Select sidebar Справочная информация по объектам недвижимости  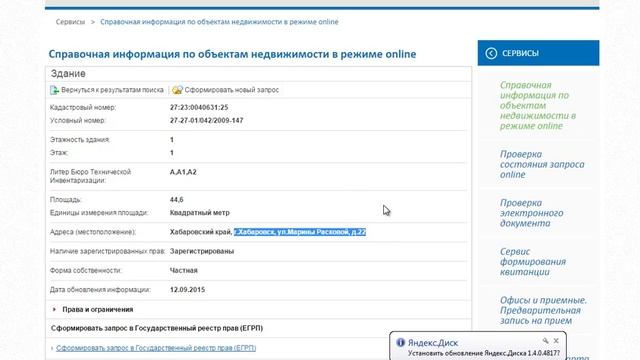[x=538, y=105]
